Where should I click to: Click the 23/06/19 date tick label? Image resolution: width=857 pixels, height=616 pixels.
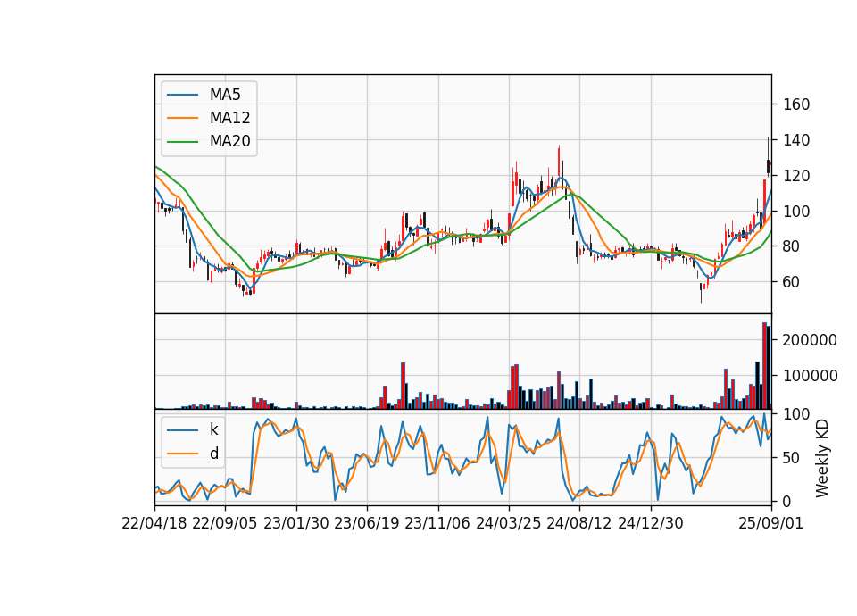[x=367, y=523]
